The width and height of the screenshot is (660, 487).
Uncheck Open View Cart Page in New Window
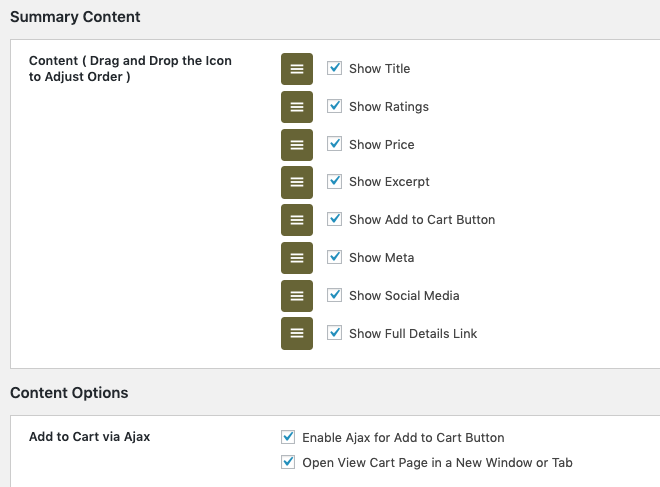pos(289,462)
